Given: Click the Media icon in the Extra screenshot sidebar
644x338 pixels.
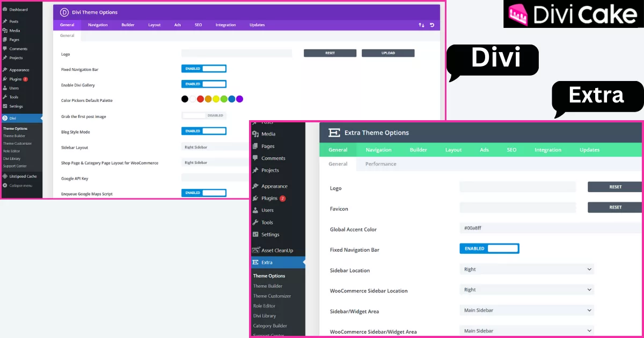Looking at the screenshot, I should pos(255,134).
